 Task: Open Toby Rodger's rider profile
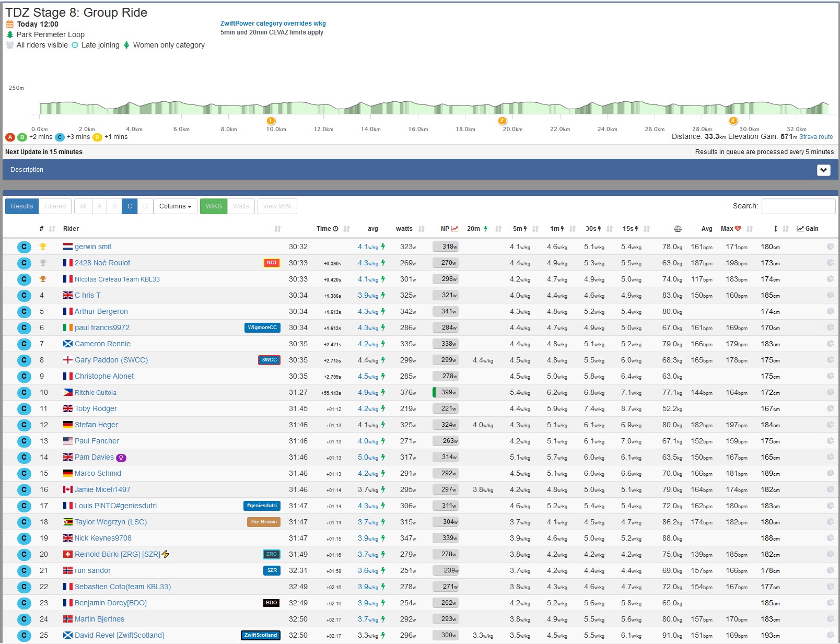coord(96,408)
